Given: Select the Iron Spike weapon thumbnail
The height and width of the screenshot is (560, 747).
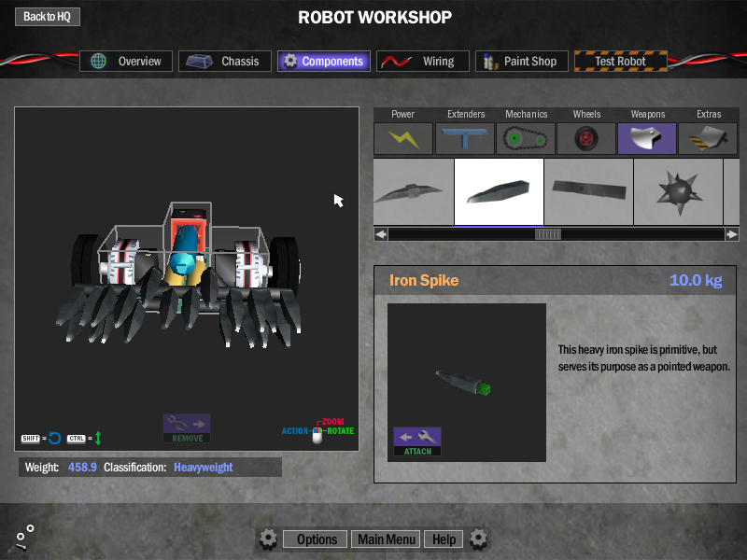Looking at the screenshot, I should coord(499,191).
